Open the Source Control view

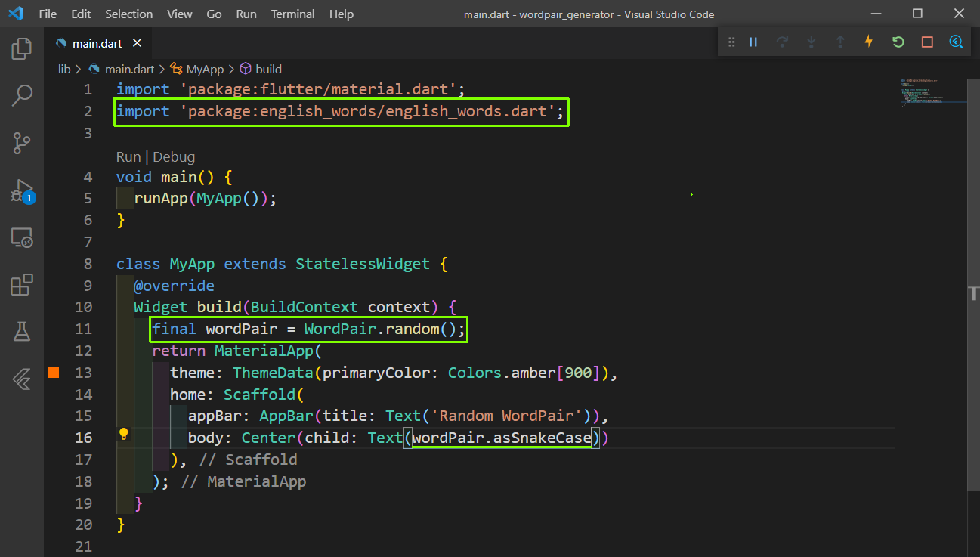(x=22, y=143)
